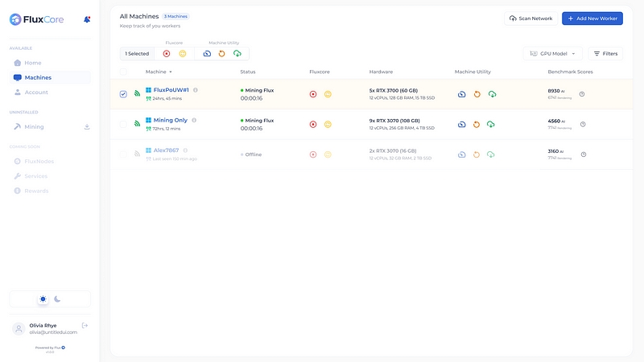
Task: Restart FluxPoUW#1 with orange icon
Action: point(477,94)
